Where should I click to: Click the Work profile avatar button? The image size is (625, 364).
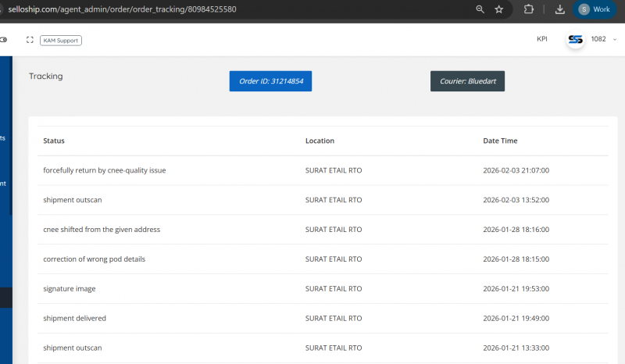[x=595, y=9]
